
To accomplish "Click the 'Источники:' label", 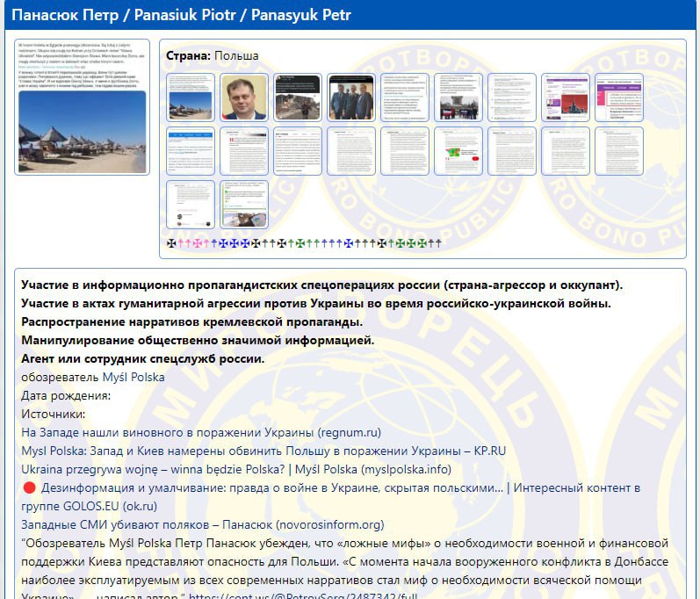I will [x=53, y=415].
